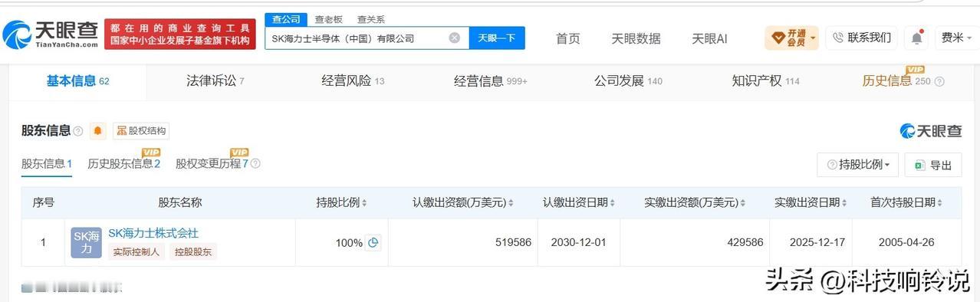
Task: Click the shareholder info alert bell icon
Action: pos(98,131)
